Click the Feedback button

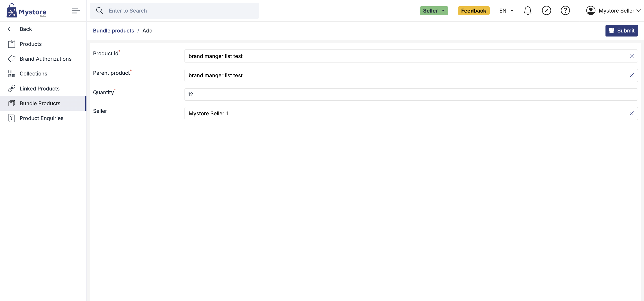474,11
